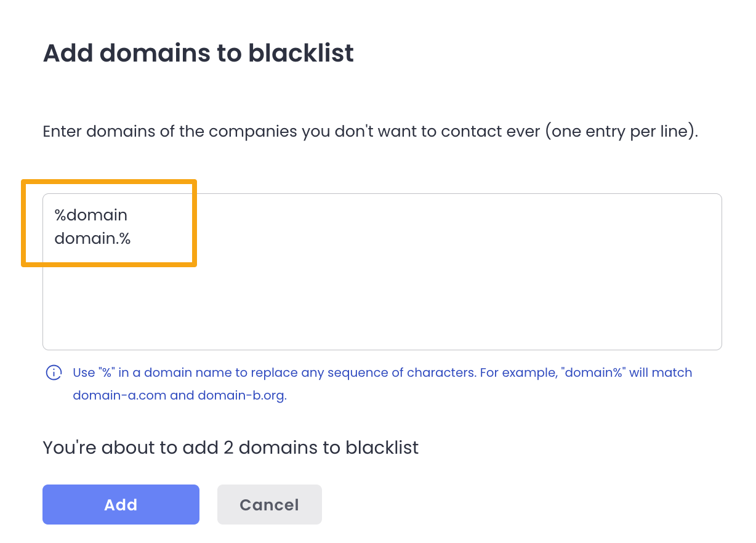Click the number "2" in the summary line
The image size is (756, 543).
click(x=228, y=448)
